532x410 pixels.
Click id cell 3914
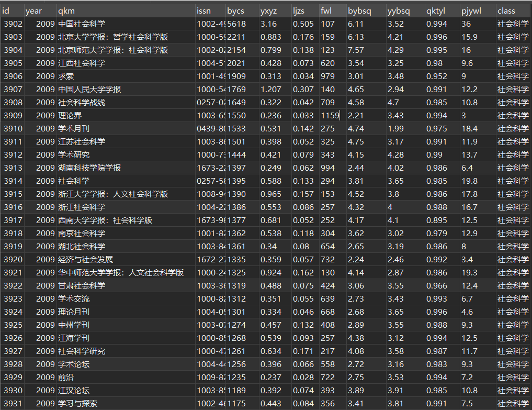[x=12, y=181]
